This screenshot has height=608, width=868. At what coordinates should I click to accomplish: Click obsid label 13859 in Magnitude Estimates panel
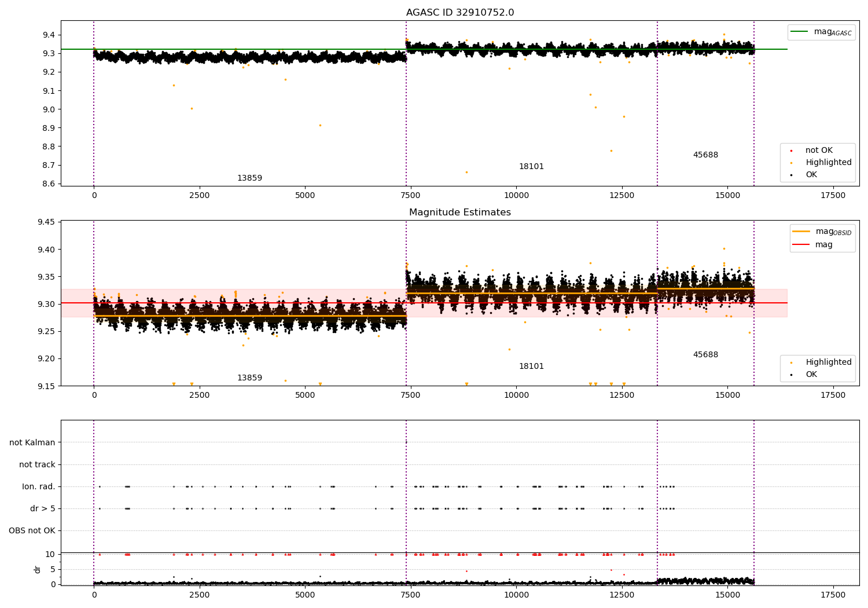(249, 378)
